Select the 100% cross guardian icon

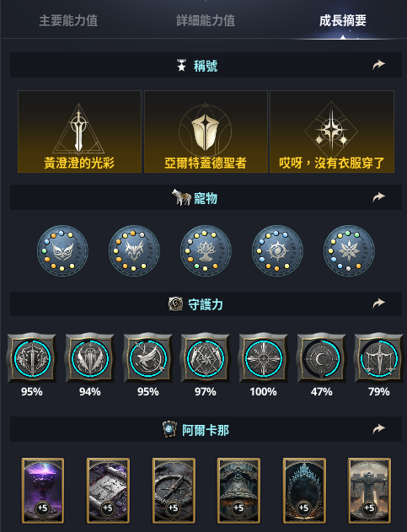264,358
